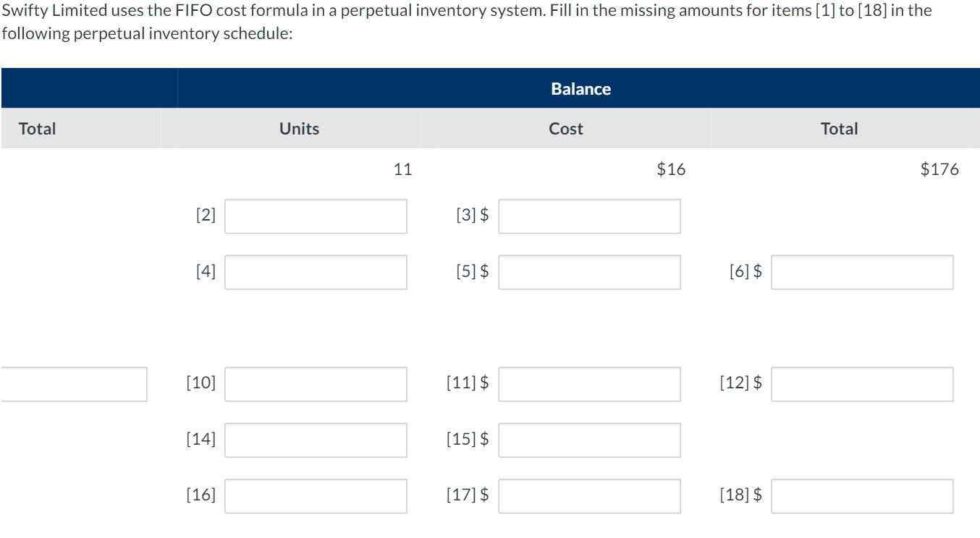Click the Cost column header

[566, 129]
